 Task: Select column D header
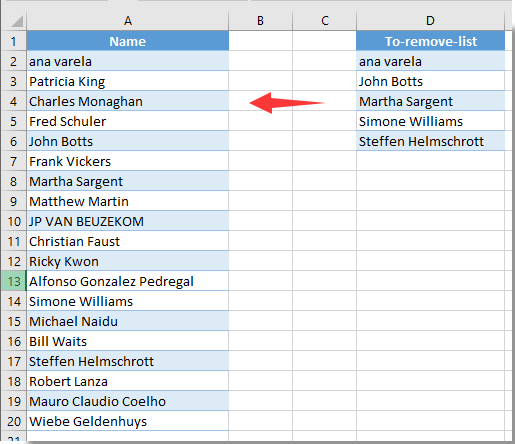[x=430, y=21]
